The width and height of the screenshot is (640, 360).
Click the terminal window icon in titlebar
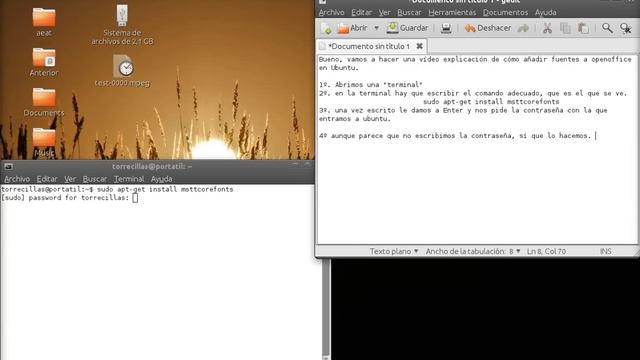8,166
